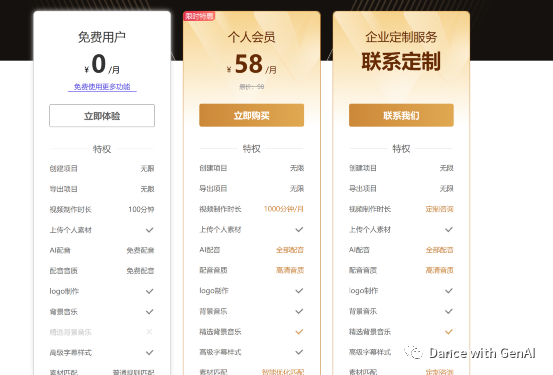Click 高清音质 value in 个人会员 card
Image resolution: width=553 pixels, height=375 pixels.
(x=290, y=271)
